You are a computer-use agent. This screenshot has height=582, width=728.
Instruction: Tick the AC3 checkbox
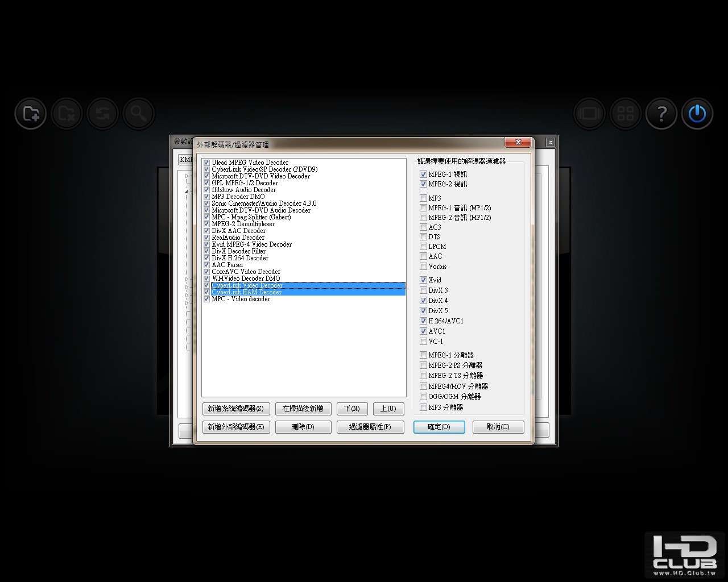(x=423, y=227)
